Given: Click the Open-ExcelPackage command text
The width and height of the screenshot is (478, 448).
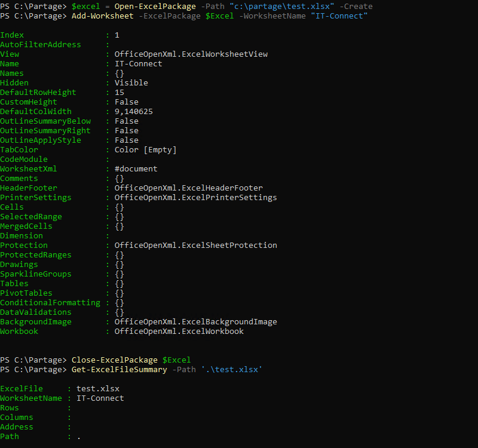Looking at the screenshot, I should coord(155,6).
